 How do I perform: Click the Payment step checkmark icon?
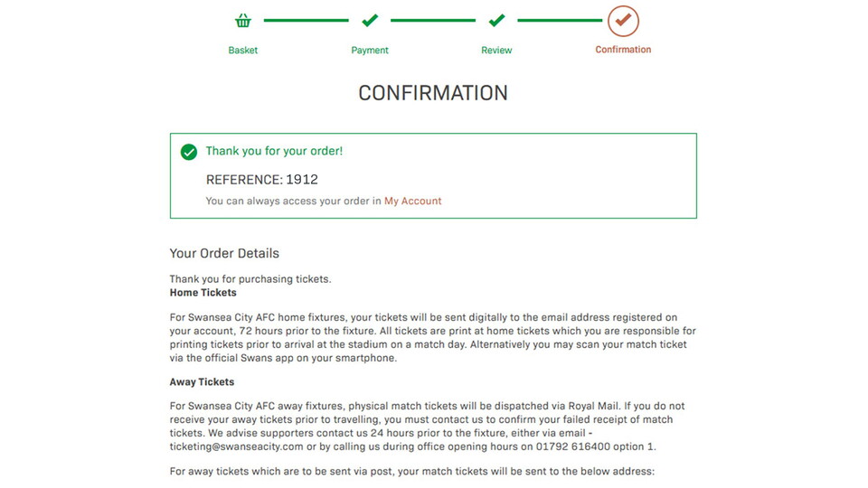370,21
